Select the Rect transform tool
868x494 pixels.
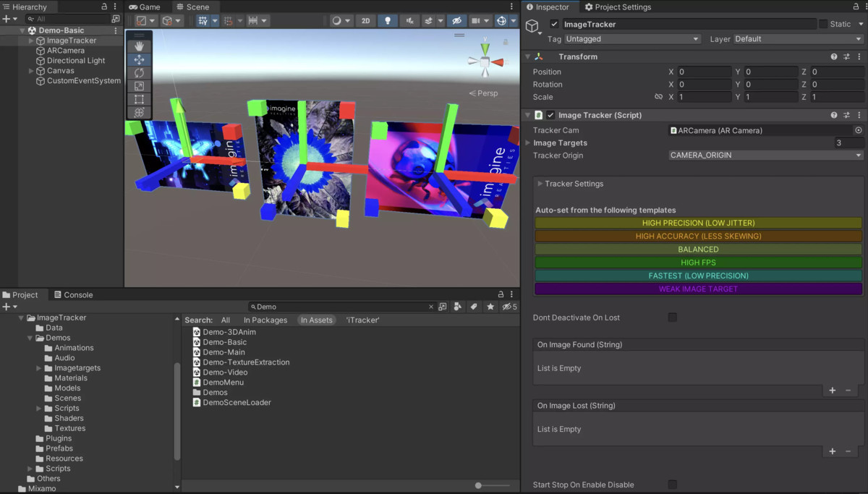pyautogui.click(x=139, y=99)
